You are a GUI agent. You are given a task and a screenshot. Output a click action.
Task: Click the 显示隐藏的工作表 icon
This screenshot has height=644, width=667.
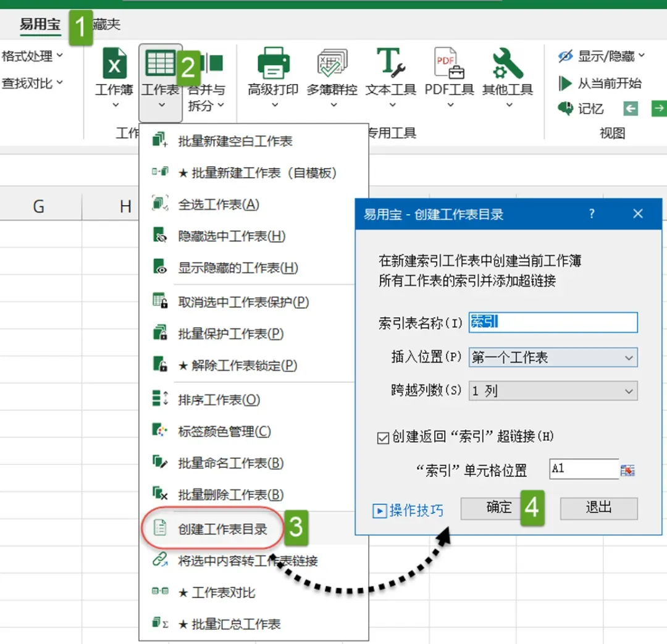160,267
